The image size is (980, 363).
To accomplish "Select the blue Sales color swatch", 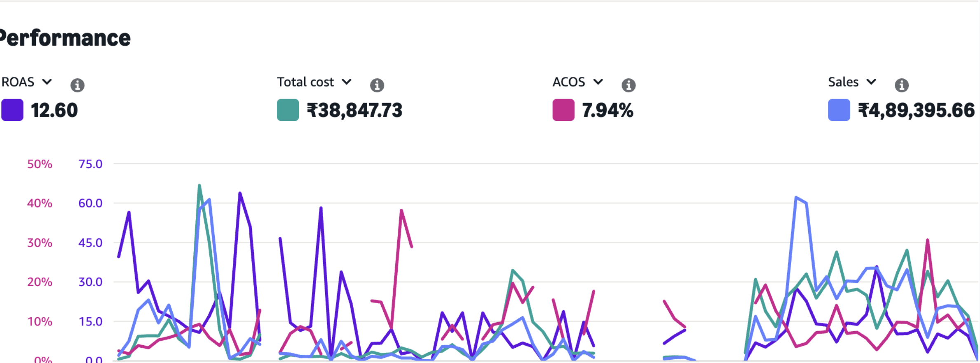I will 839,110.
